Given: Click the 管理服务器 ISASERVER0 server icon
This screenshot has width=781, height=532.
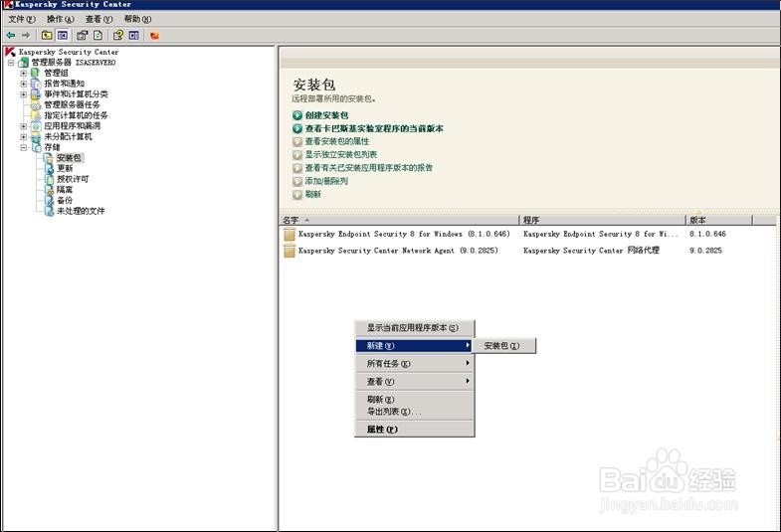Looking at the screenshot, I should [x=24, y=63].
